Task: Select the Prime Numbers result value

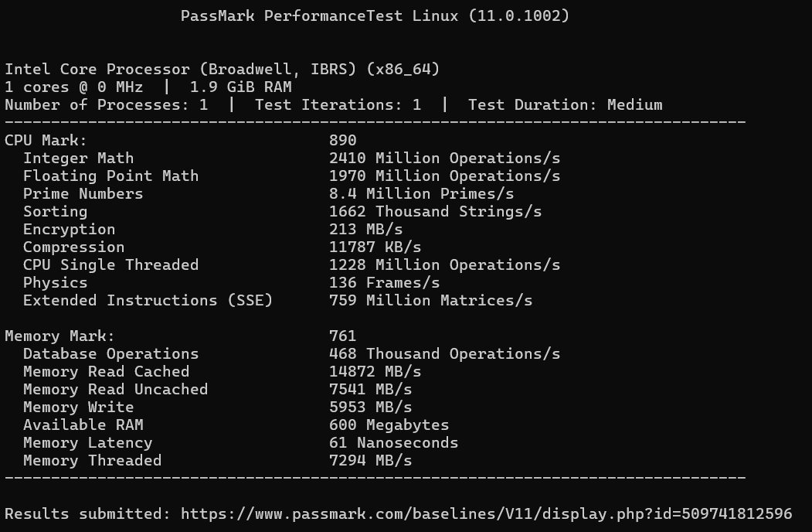Action: tap(422, 194)
